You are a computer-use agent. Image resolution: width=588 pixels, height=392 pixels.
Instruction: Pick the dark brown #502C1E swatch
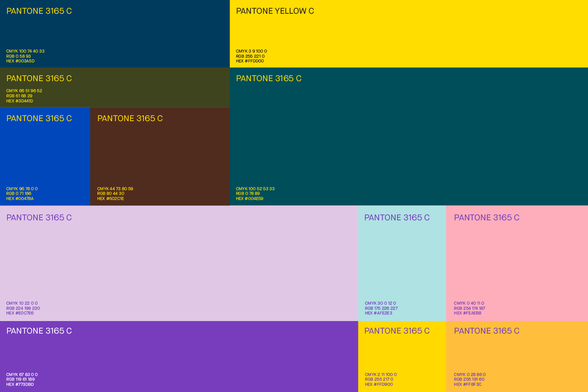point(160,156)
